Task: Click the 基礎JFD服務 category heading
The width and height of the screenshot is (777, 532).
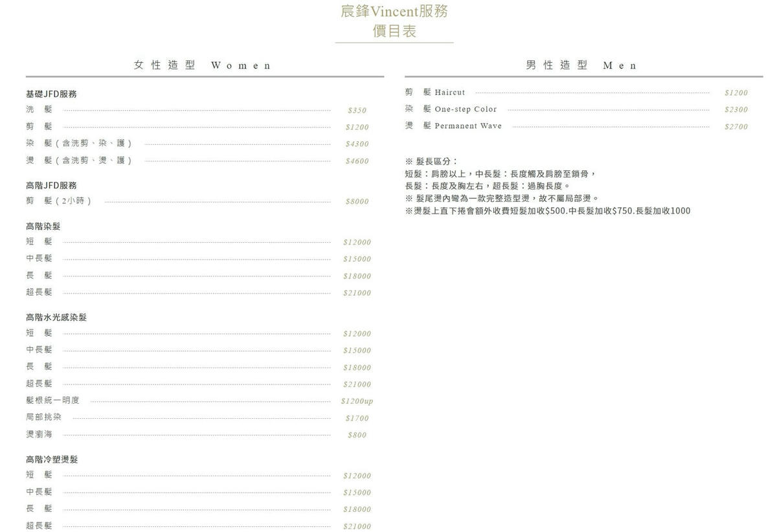Action: coord(51,94)
